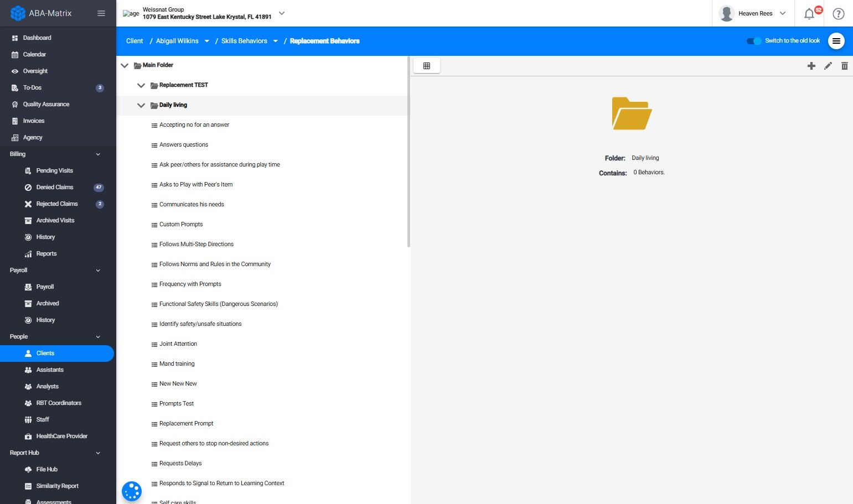Select Clients in People section

[57, 353]
